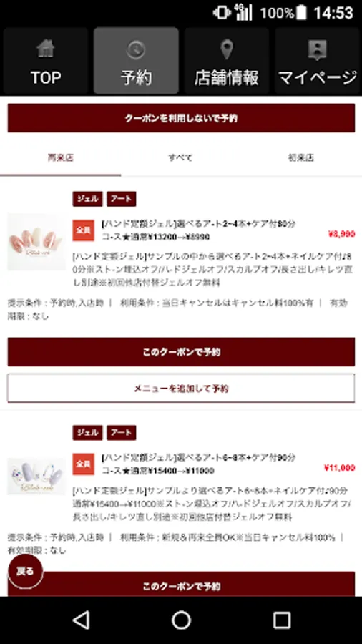Tap このクーポンで予約 for ¥8,990 coupon
This screenshot has width=362, height=644.
click(x=181, y=352)
